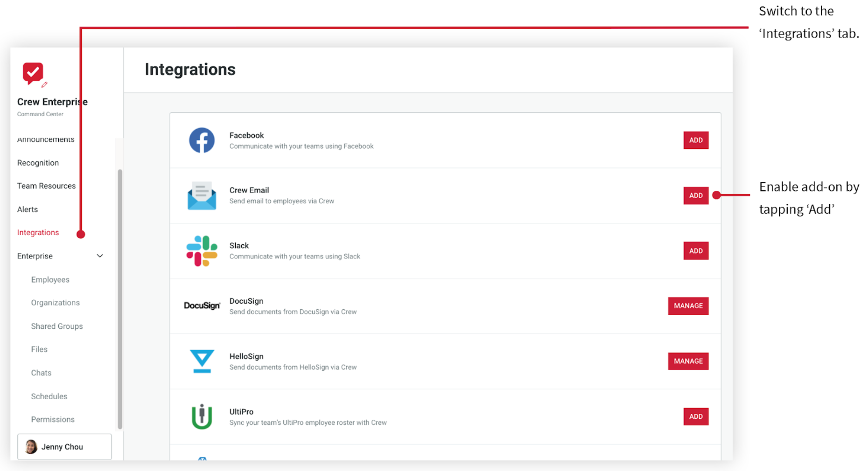Click the Crew Enterprise title text
This screenshot has width=868, height=471.
[52, 102]
